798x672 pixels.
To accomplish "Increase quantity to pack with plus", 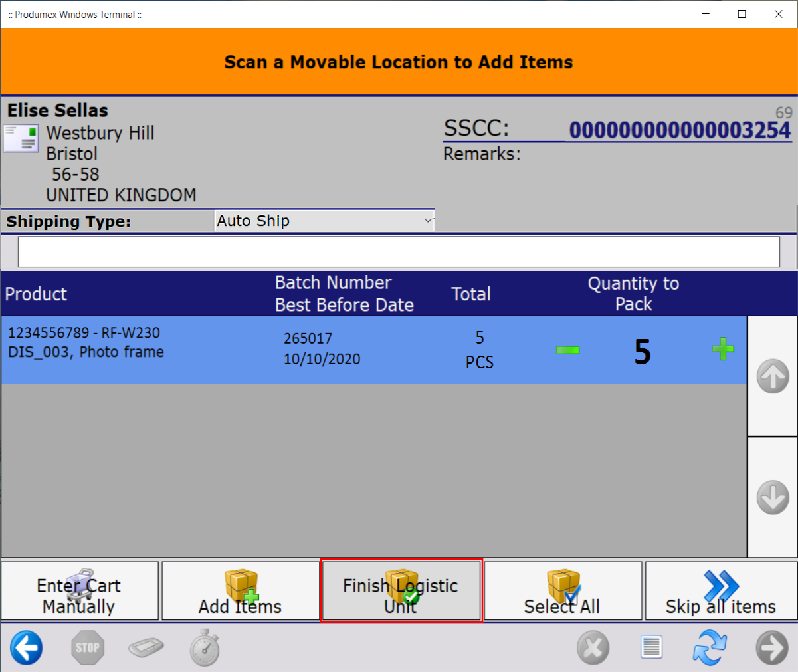I will pos(723,349).
